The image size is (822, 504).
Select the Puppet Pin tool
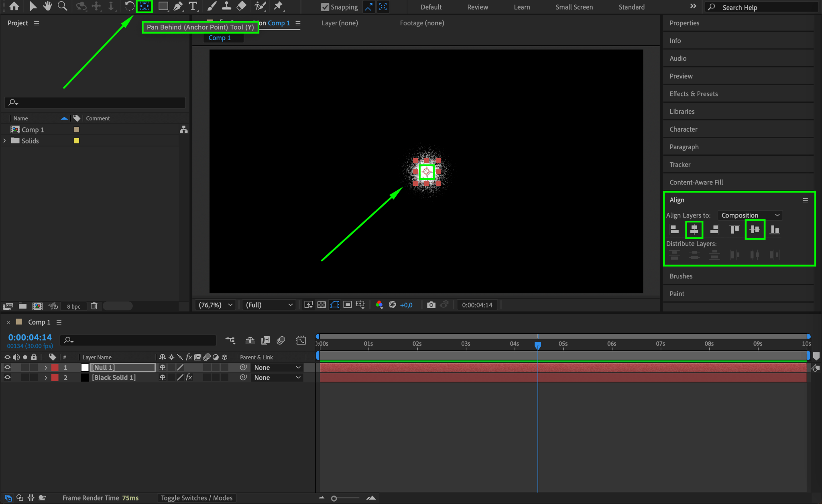click(x=278, y=6)
